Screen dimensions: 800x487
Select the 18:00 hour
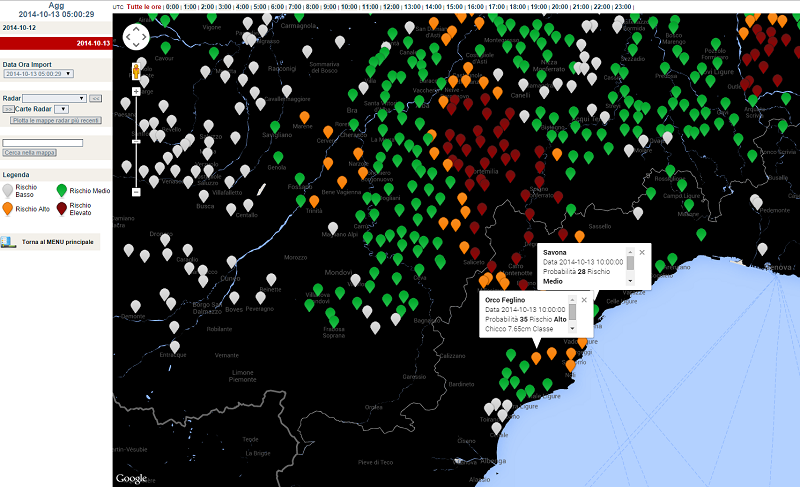tap(517, 7)
